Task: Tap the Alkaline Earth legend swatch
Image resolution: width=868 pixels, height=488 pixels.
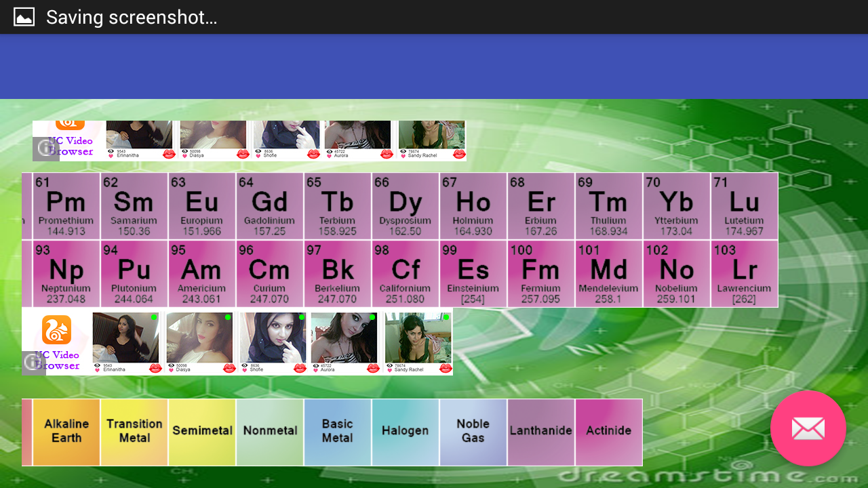Action: pyautogui.click(x=66, y=432)
